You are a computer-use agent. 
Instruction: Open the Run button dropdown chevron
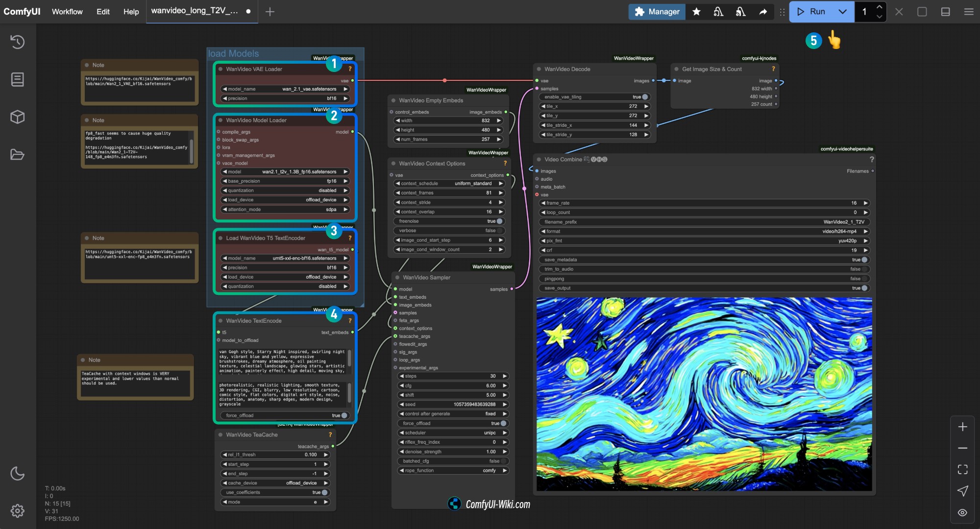843,12
